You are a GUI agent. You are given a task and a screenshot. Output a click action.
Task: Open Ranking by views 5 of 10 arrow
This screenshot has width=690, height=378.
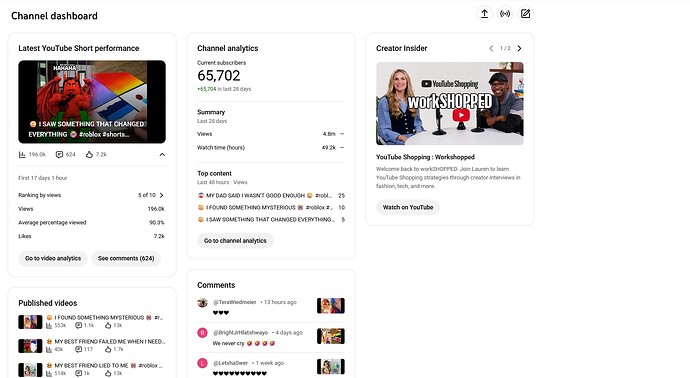pyautogui.click(x=161, y=195)
